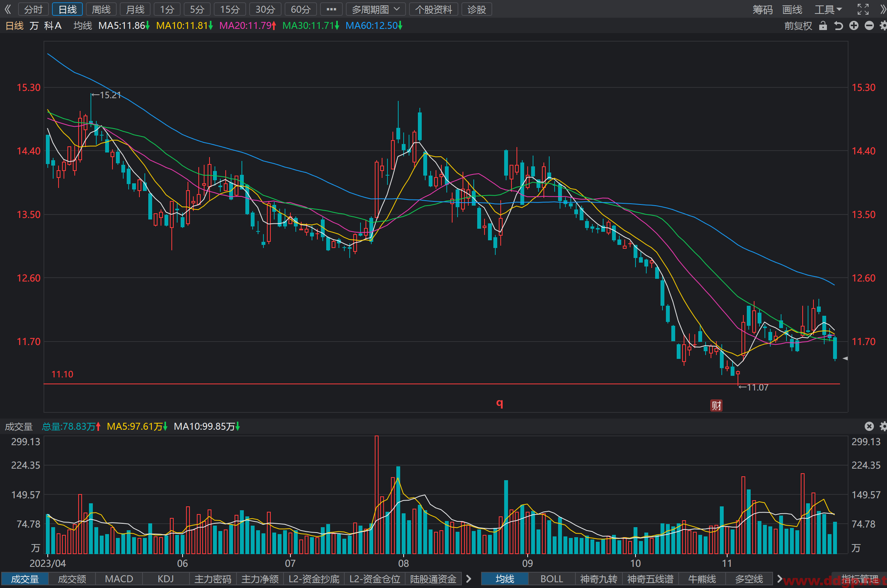Close the volume indicator panel
The width and height of the screenshot is (887, 588).
[869, 426]
